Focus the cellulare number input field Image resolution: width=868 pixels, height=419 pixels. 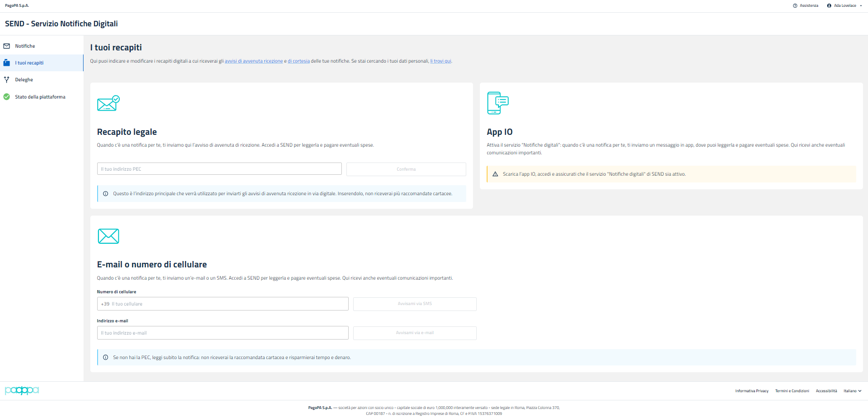point(229,304)
